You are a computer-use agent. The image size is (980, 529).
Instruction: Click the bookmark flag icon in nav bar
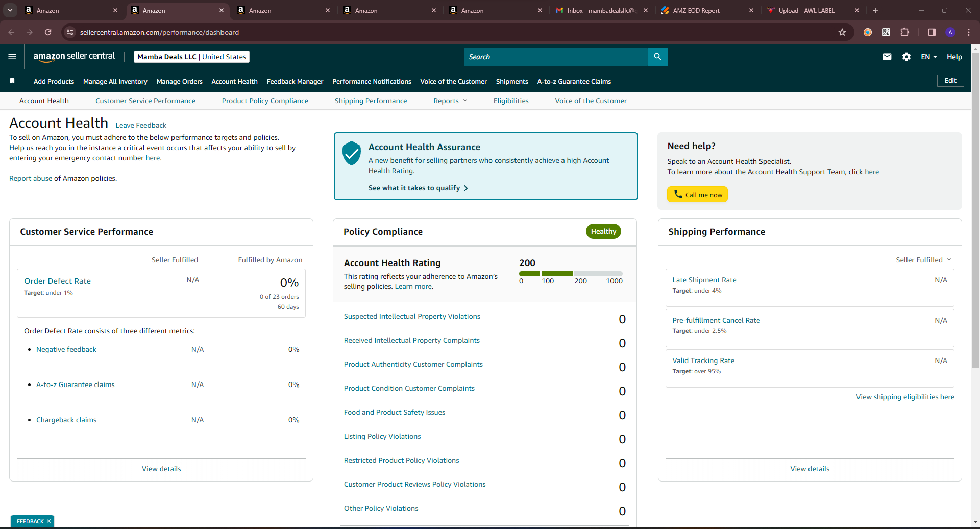12,81
